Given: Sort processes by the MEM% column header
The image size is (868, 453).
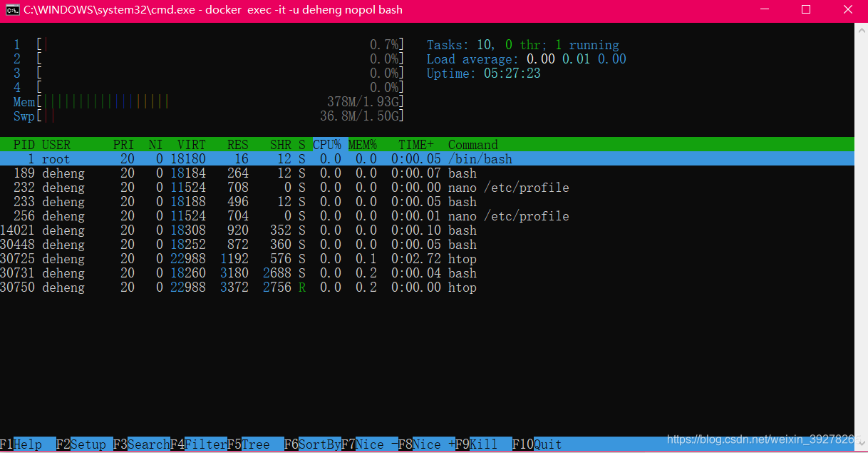Looking at the screenshot, I should pos(362,144).
